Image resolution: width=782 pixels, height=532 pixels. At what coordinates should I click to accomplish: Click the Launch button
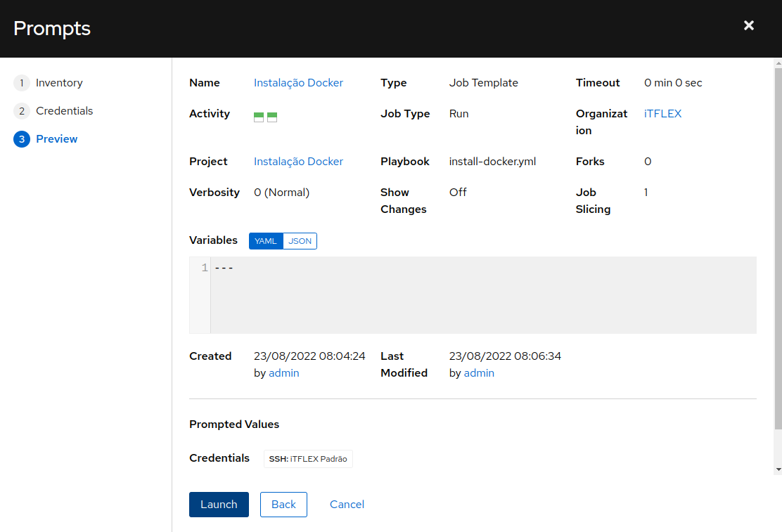click(x=219, y=504)
